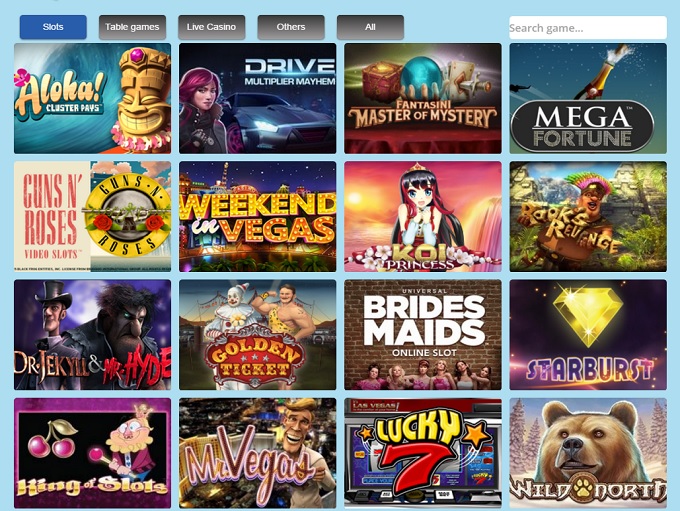Open the Aloha! Cluster Pays game
This screenshot has width=680, height=511.
pos(92,98)
